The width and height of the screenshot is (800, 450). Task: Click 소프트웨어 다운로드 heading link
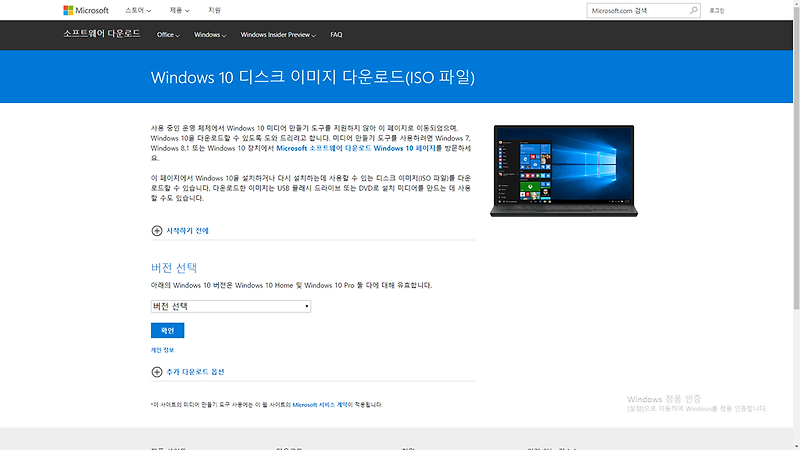tap(102, 34)
